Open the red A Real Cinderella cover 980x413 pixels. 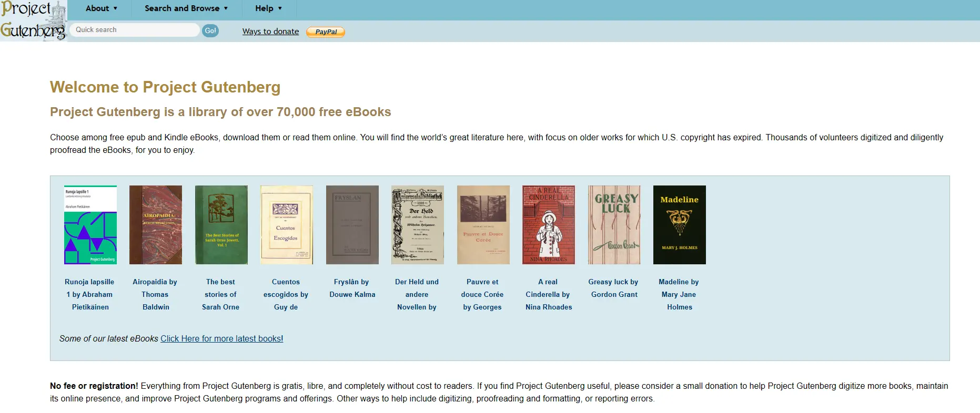point(549,225)
